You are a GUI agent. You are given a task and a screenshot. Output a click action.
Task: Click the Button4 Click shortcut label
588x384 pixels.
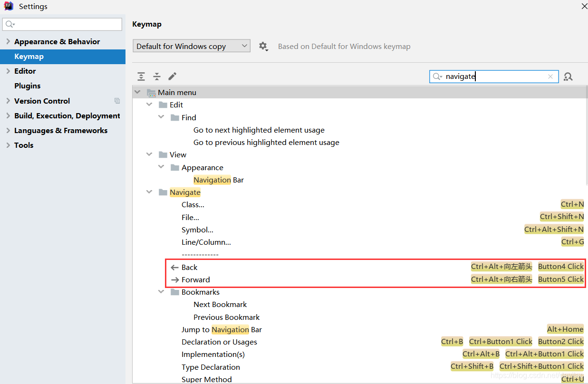[561, 267]
